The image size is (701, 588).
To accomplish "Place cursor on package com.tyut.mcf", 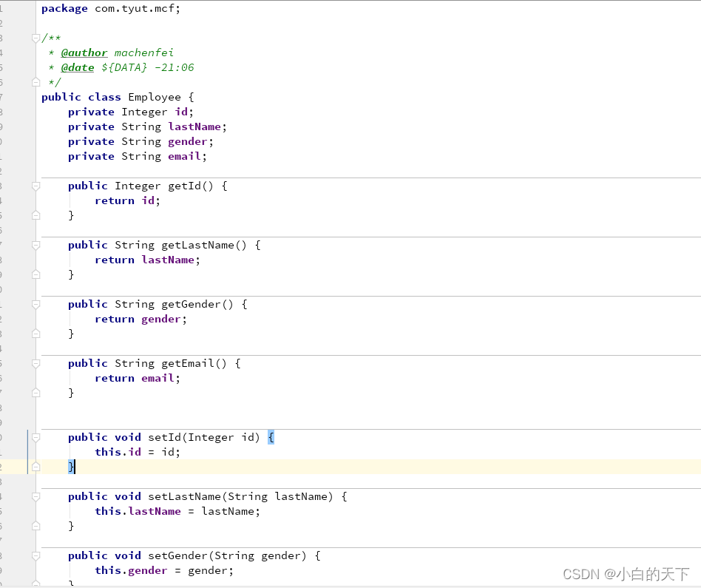I will [x=111, y=8].
